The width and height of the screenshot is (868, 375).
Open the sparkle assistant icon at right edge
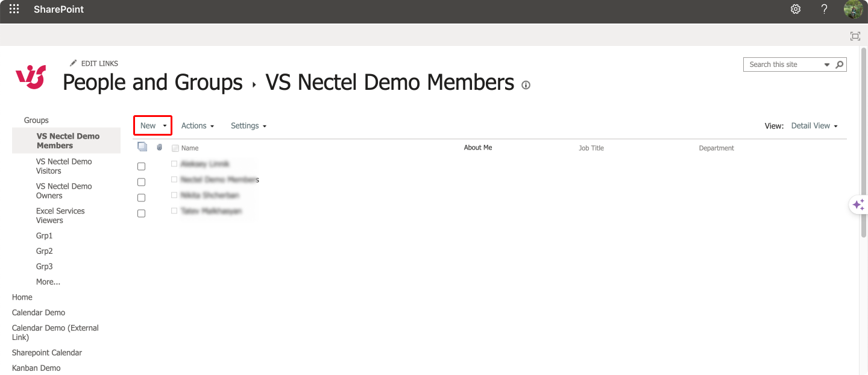click(x=858, y=205)
